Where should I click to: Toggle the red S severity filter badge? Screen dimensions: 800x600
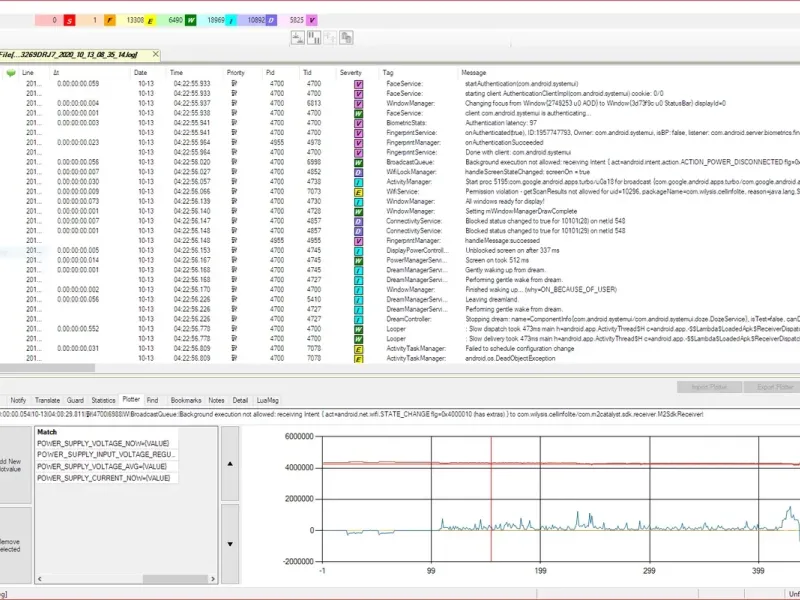coord(69,20)
